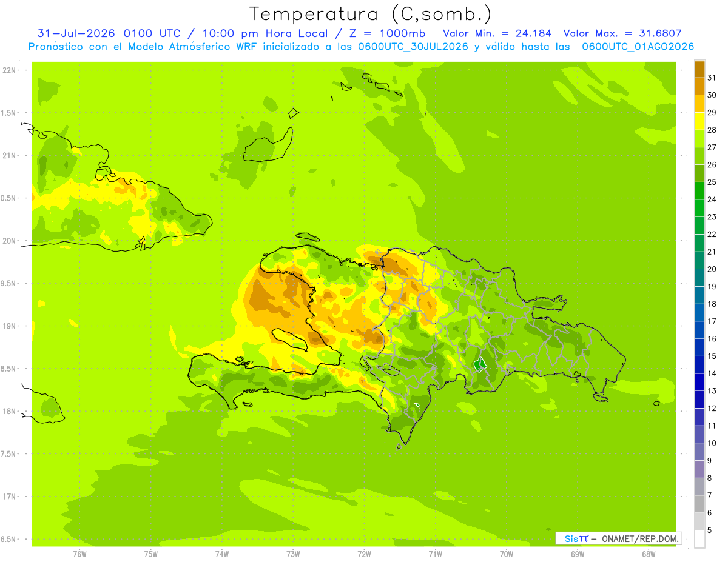Click the orange colorbar swatch between 29 and 30
Image resolution: width=728 pixels, height=562 pixels.
coord(699,104)
